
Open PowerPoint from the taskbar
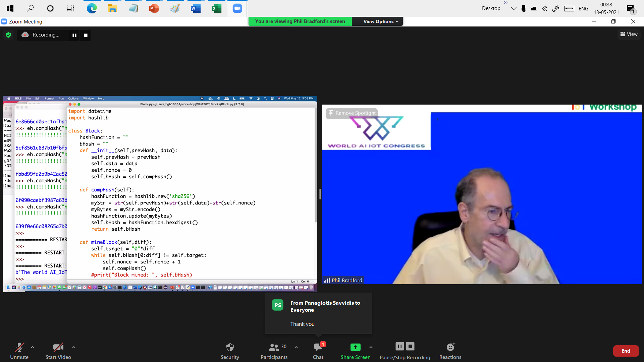pyautogui.click(x=154, y=8)
